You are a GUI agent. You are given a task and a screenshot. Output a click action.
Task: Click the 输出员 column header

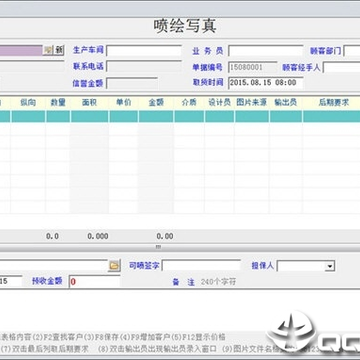[x=286, y=103]
